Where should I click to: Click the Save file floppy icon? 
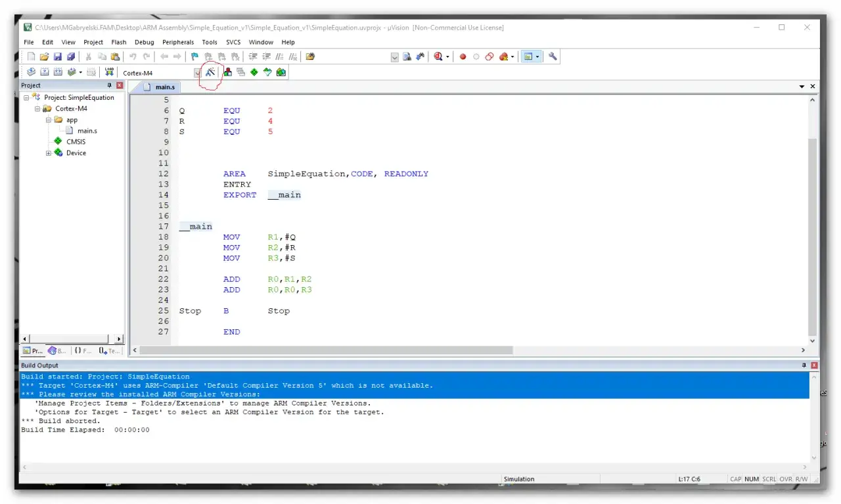[x=58, y=57]
